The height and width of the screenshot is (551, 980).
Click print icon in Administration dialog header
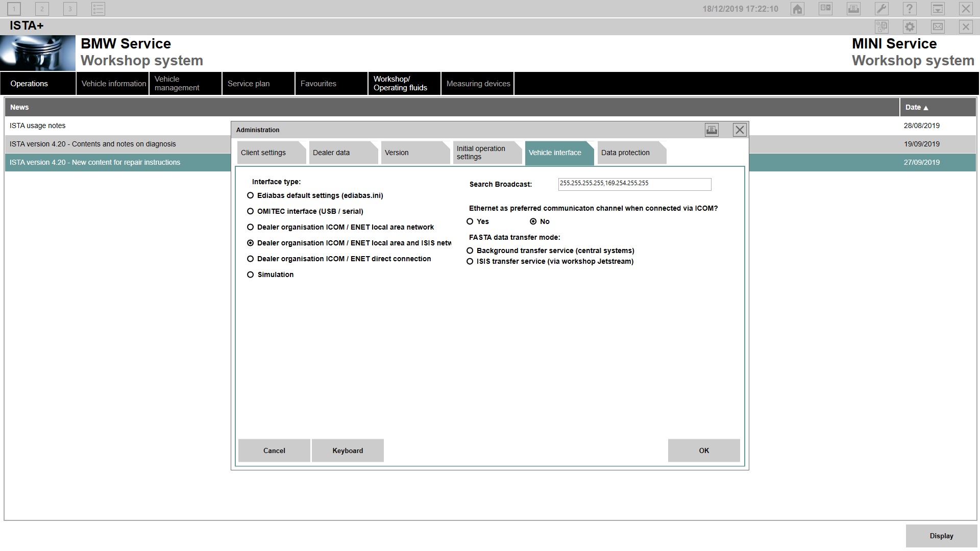[x=712, y=130]
